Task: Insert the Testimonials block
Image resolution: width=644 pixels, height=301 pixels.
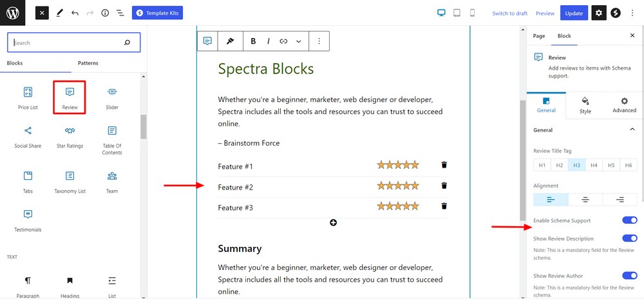Action: (x=28, y=221)
